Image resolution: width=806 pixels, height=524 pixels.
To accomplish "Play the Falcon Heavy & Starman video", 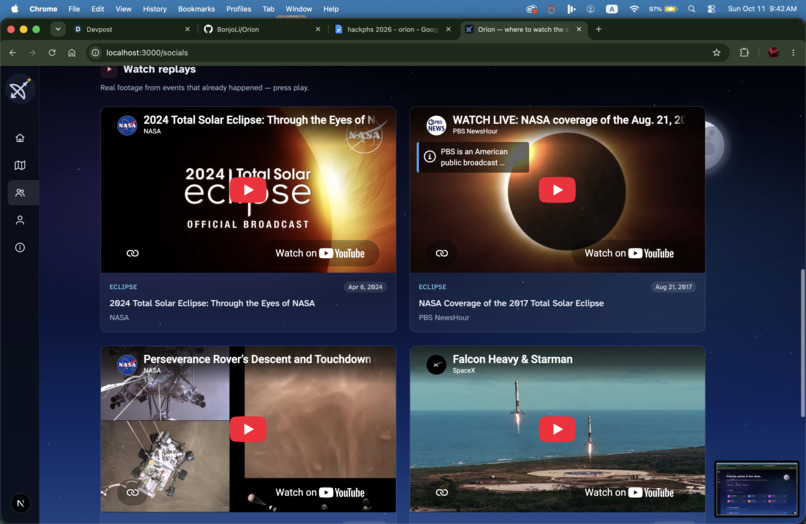I will click(557, 429).
